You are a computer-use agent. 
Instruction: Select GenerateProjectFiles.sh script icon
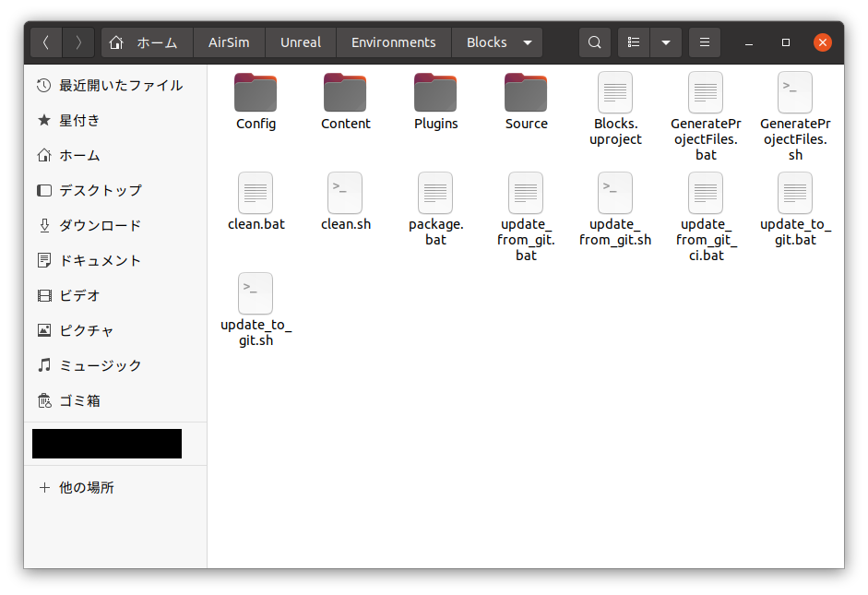795,92
